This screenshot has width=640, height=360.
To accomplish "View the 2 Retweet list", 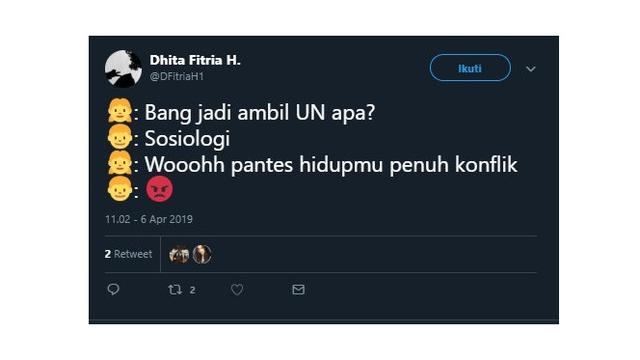I will 128,254.
